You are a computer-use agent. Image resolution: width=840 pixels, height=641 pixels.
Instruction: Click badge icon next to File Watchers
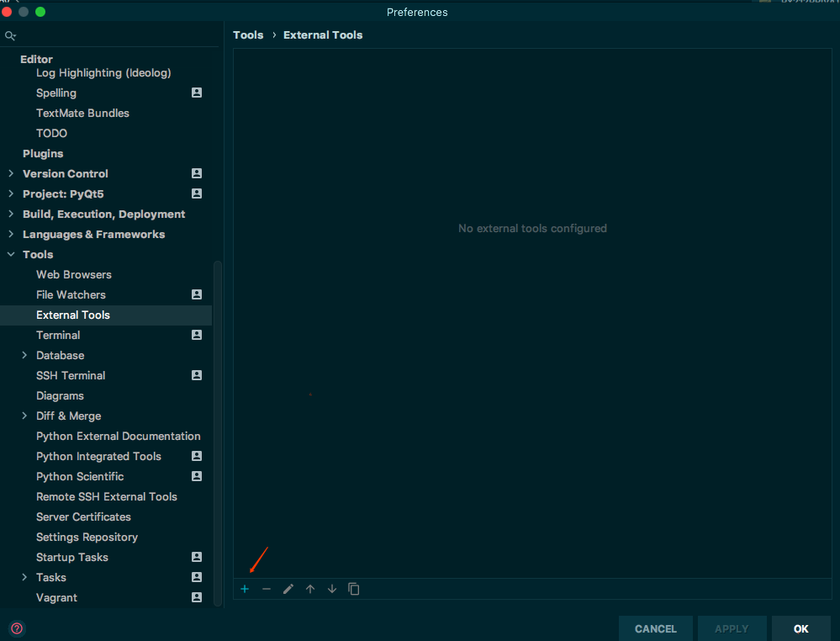click(195, 294)
